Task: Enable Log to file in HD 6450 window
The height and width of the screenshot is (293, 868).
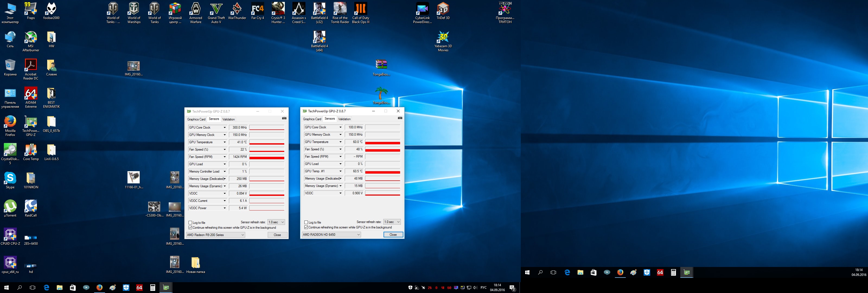Action: [x=306, y=222]
